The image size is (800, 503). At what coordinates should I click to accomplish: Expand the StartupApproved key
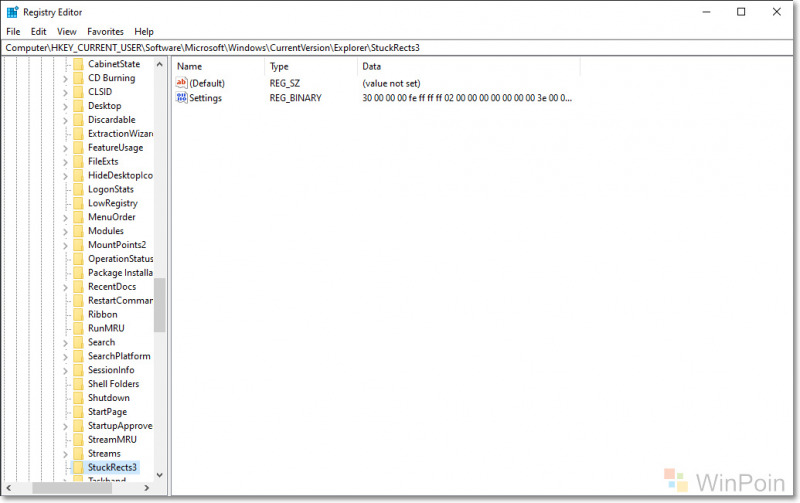pyautogui.click(x=65, y=426)
